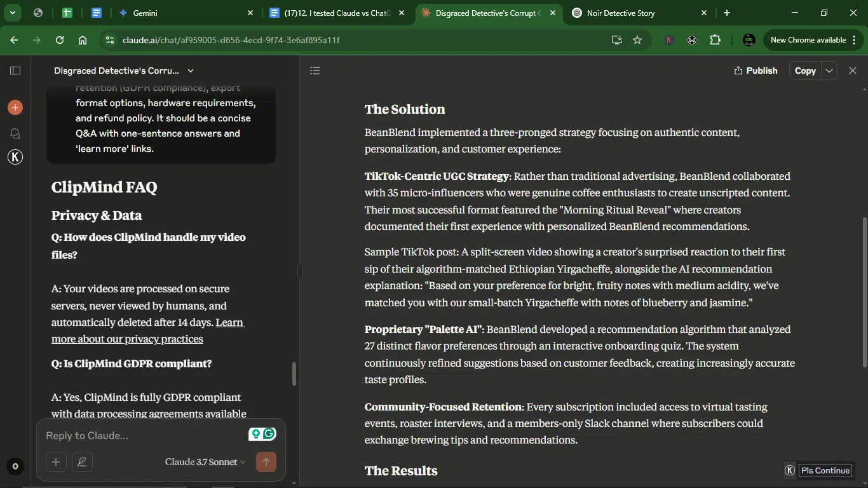The image size is (868, 488).
Task: Click New Chrome available update button
Action: [x=813, y=40]
